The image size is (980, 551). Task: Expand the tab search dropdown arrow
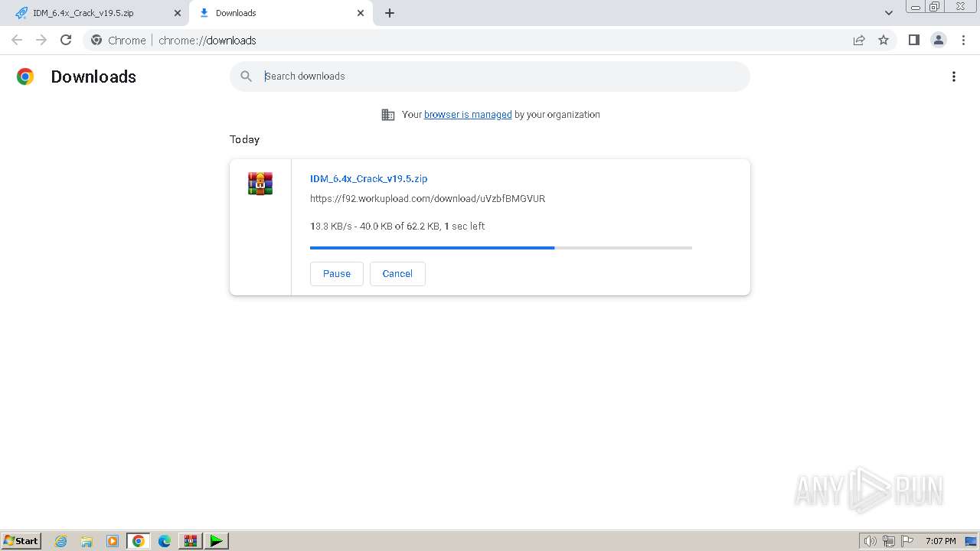tap(889, 13)
